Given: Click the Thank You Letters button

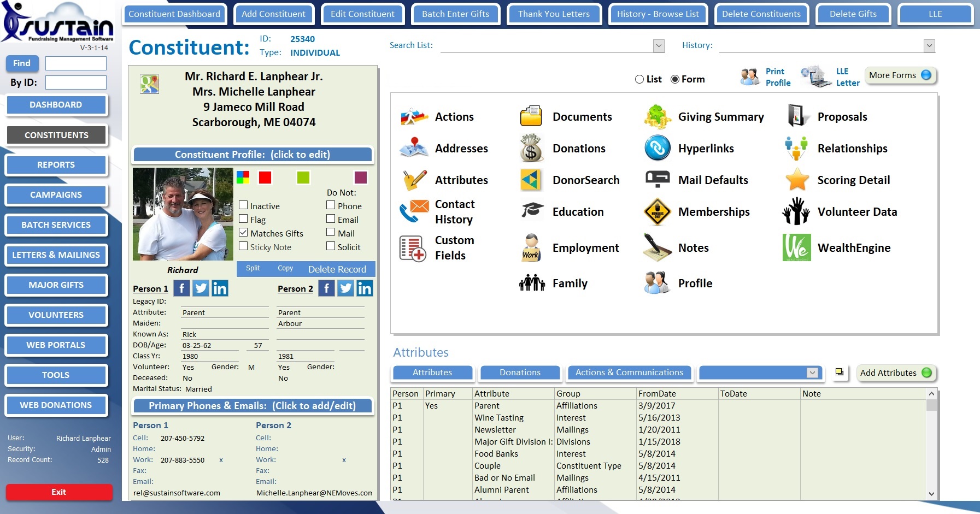Looking at the screenshot, I should tap(554, 14).
